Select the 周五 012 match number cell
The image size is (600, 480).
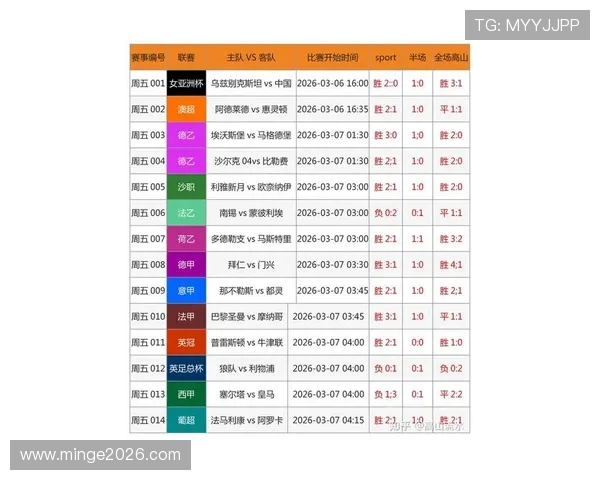[x=148, y=368]
